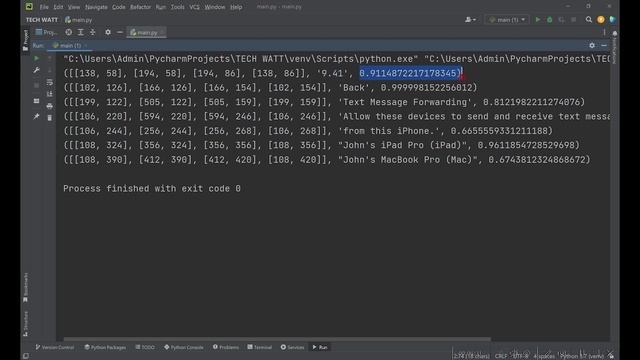The height and width of the screenshot is (360, 640).
Task: Stop the process in Run panel
Action: (36, 85)
